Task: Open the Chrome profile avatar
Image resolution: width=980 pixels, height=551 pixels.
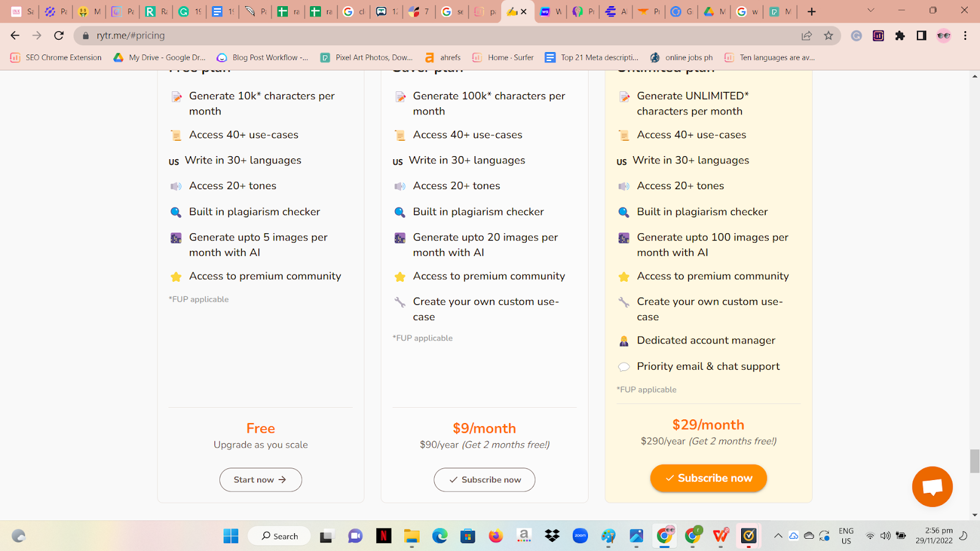Action: (x=943, y=36)
